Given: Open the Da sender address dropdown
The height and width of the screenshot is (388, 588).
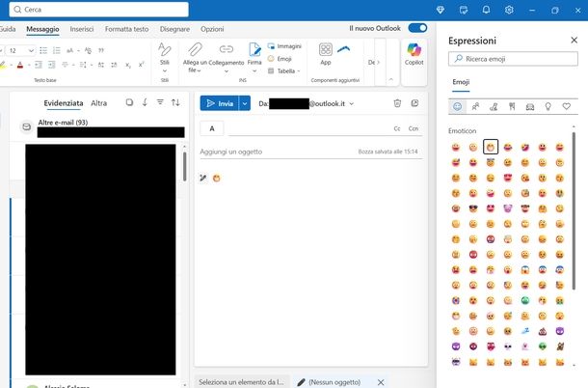Looking at the screenshot, I should point(352,103).
